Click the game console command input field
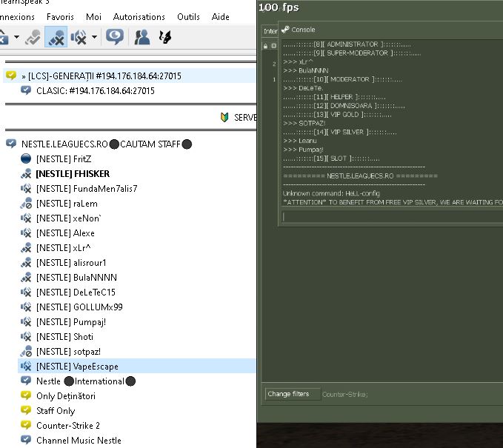 392,217
